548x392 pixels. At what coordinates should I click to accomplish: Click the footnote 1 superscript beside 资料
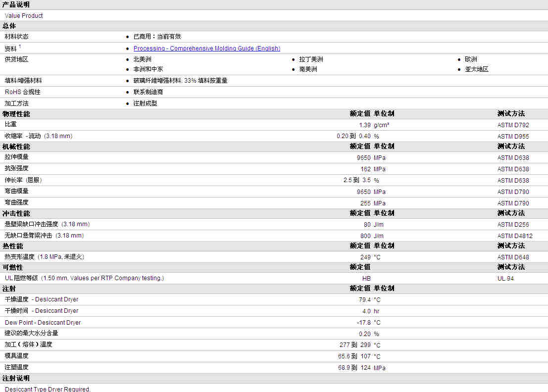(20, 47)
